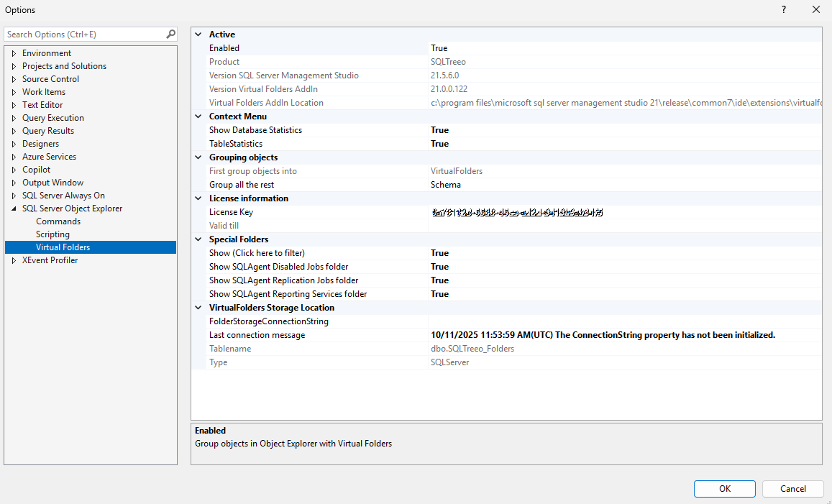Expand the Environment tree node arrow
The height and width of the screenshot is (504, 832).
click(x=14, y=53)
